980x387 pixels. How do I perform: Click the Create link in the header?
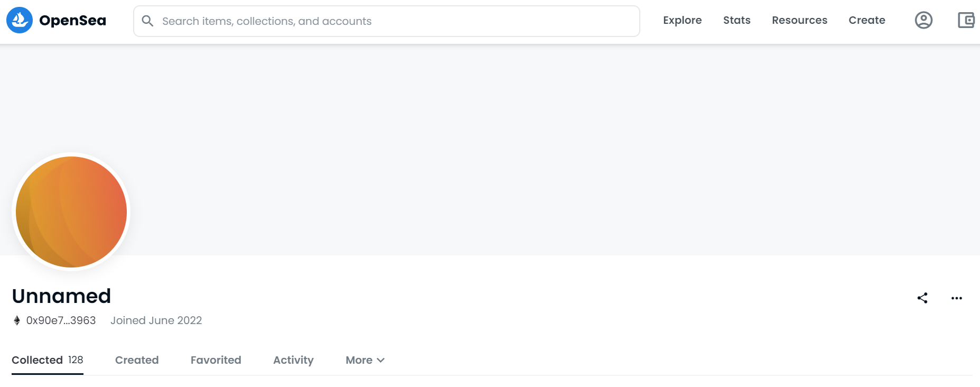pos(867,20)
